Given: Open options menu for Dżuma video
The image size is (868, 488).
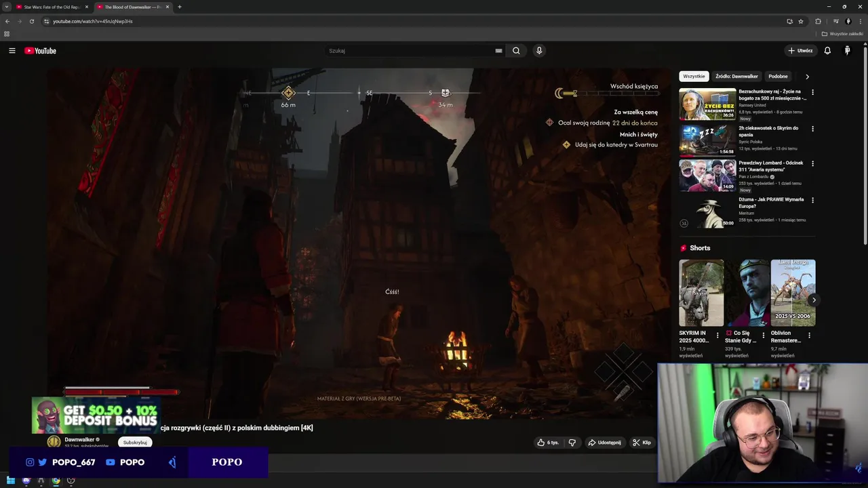Looking at the screenshot, I should tap(812, 200).
